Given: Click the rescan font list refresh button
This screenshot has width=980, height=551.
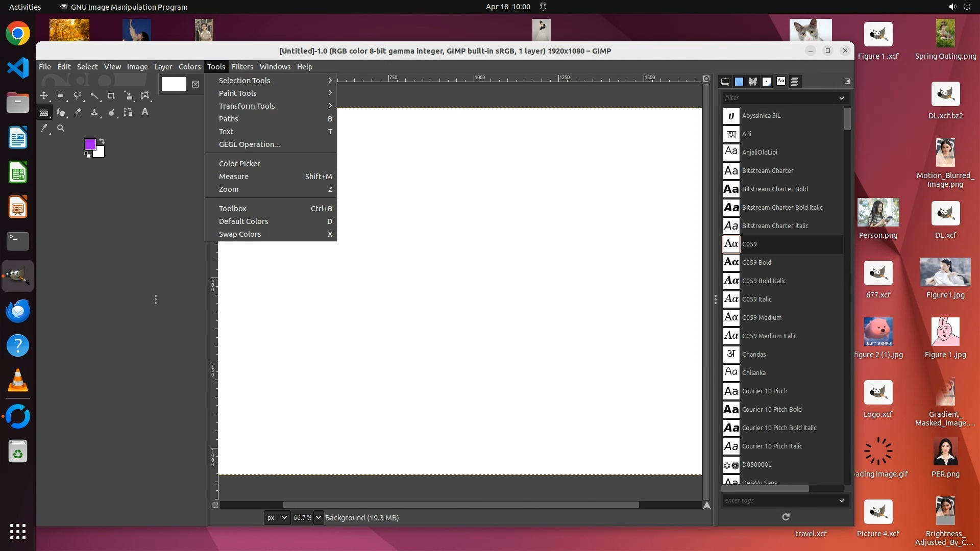Looking at the screenshot, I should (x=786, y=517).
